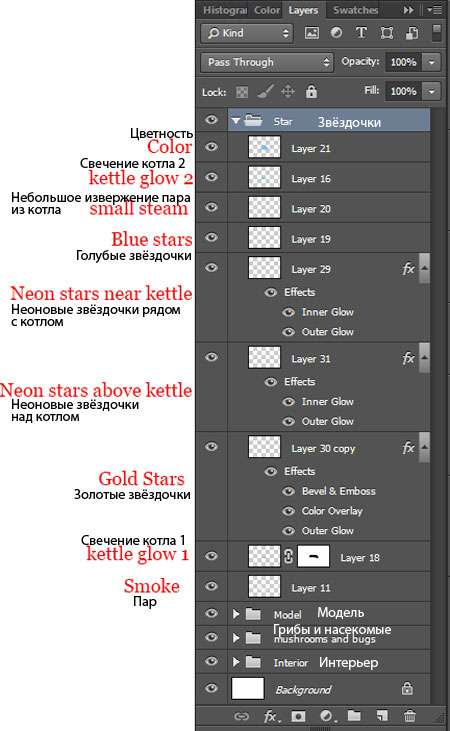Expand collapsed panel tabs double-arrow
Image resolution: width=450 pixels, height=731 pixels.
[408, 10]
